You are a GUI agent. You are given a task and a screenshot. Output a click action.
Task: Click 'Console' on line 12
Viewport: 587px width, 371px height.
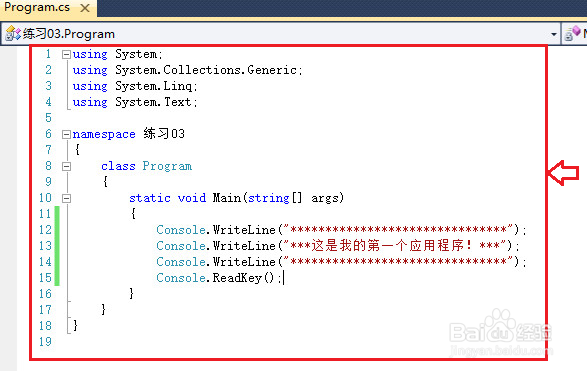[181, 229]
